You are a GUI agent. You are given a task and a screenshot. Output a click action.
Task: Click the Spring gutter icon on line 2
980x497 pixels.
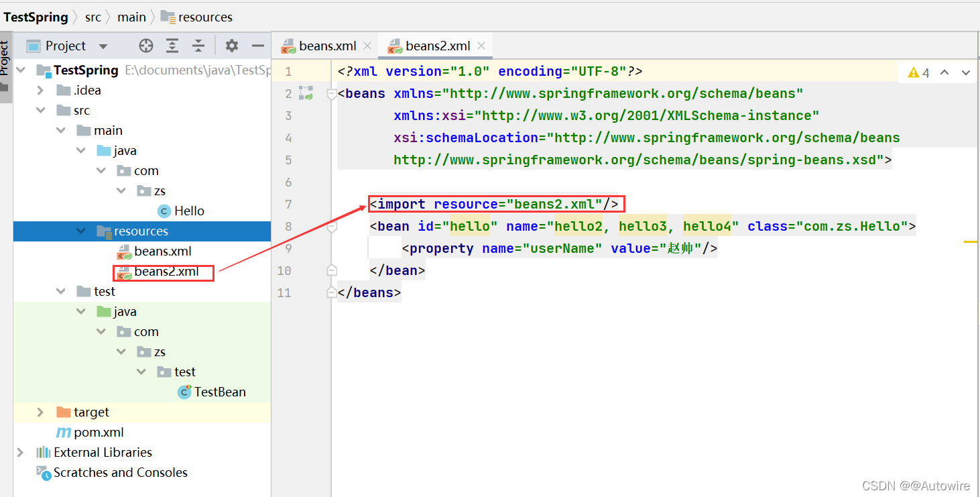click(x=306, y=93)
